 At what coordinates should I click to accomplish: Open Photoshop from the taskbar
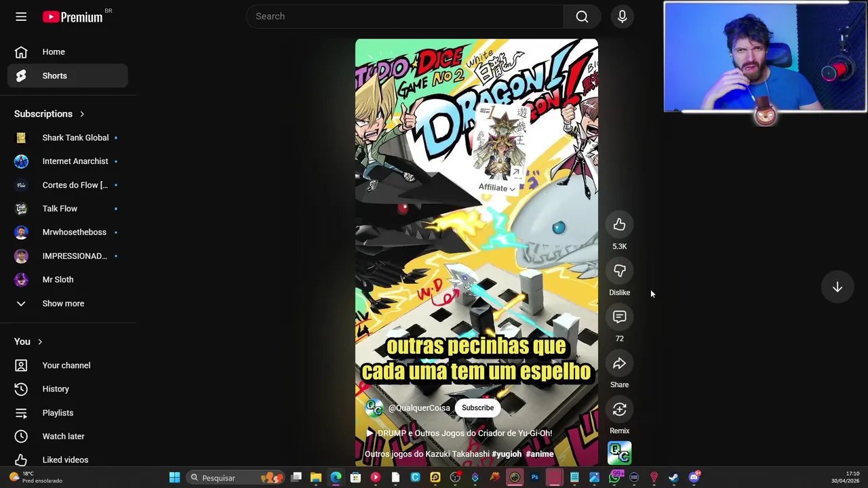click(534, 478)
